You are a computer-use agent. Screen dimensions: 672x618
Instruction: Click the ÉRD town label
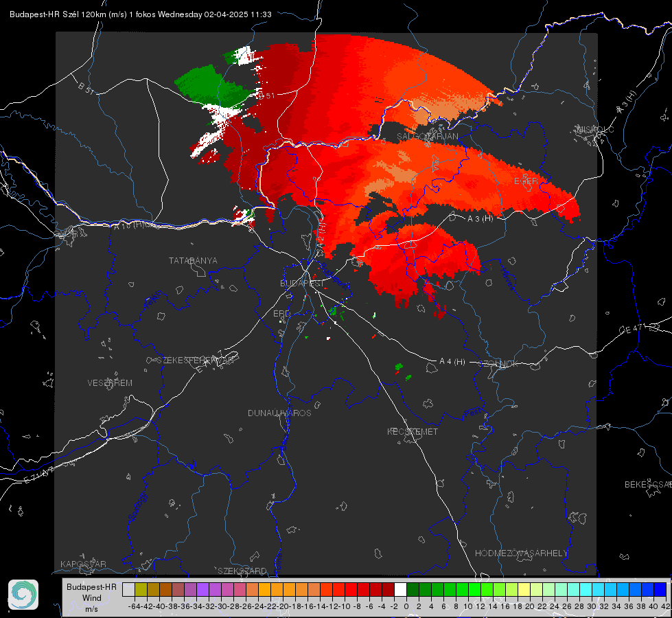point(281,314)
